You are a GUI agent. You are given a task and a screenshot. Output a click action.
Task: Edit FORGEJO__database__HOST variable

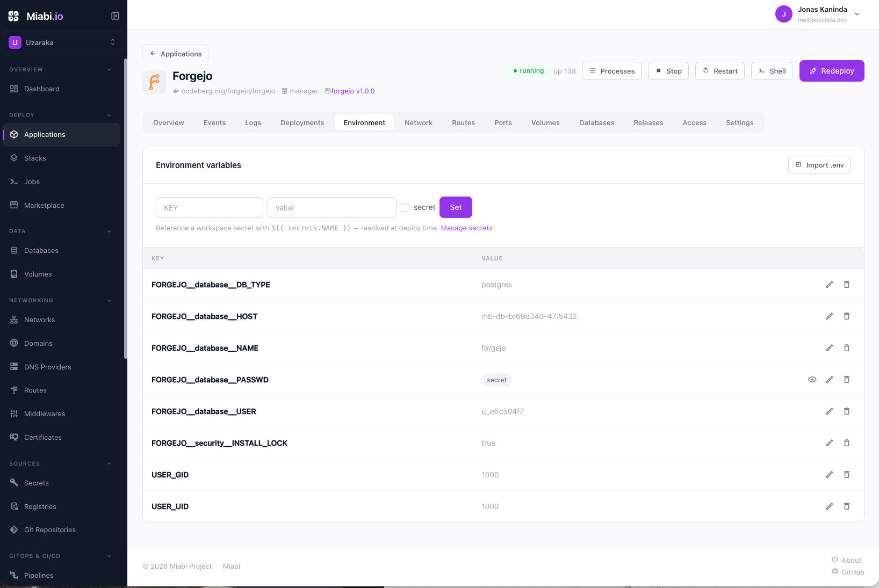[x=830, y=316]
